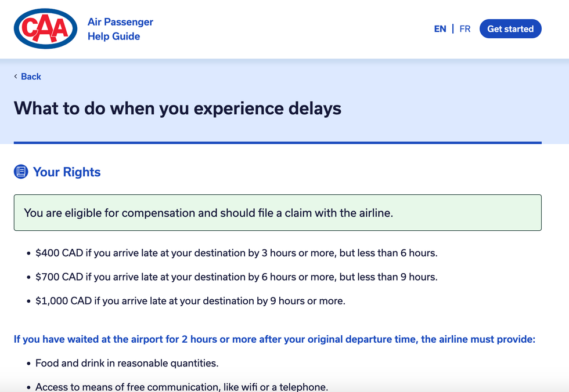
Task: Switch the site language to EN
Action: (440, 28)
